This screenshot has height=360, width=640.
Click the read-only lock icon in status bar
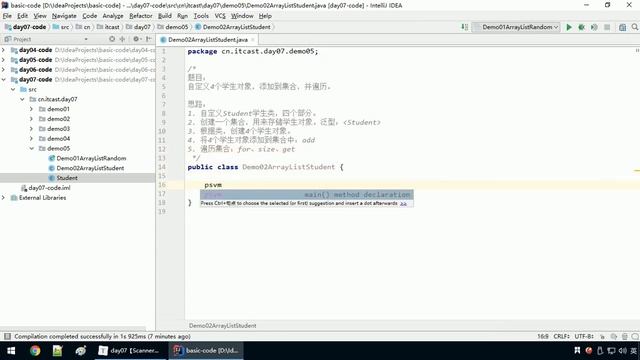602,336
